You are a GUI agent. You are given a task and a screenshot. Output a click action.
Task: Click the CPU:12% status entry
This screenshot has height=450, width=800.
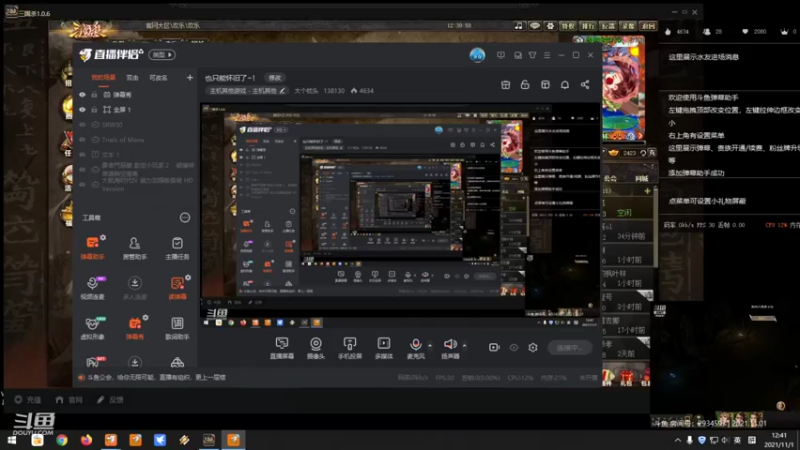pos(520,378)
